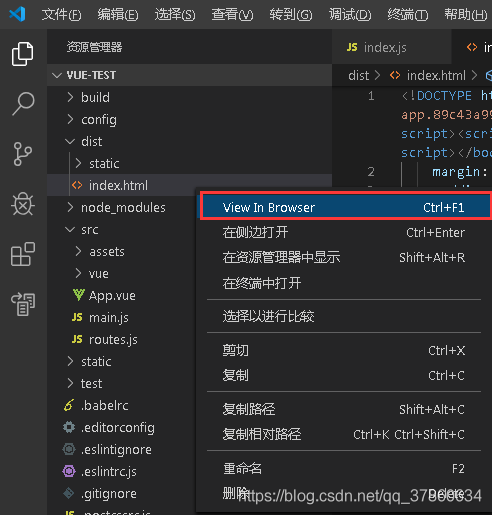Collapse the dist folder
Screen dimensions: 492x515
[70, 141]
